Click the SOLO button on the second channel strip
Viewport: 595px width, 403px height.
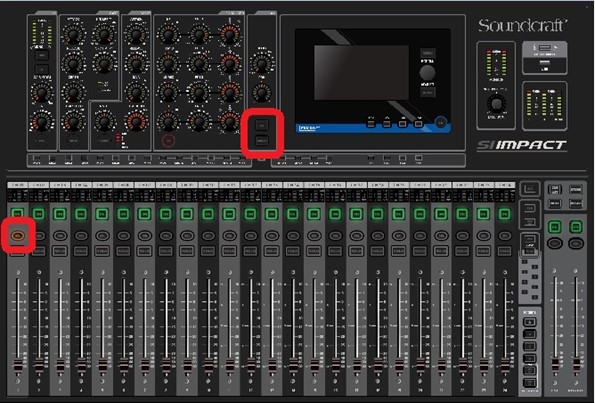[39, 251]
